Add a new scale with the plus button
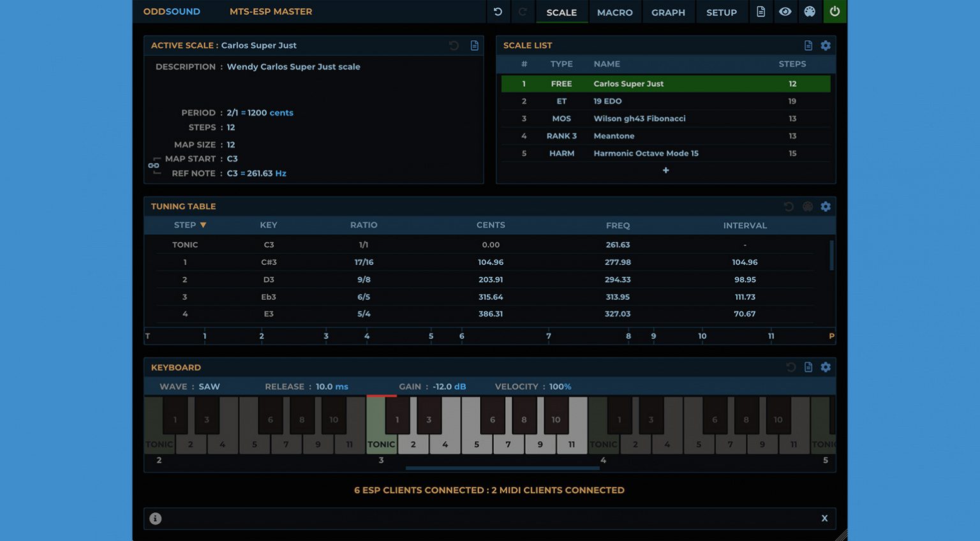The image size is (980, 541). [x=665, y=170]
